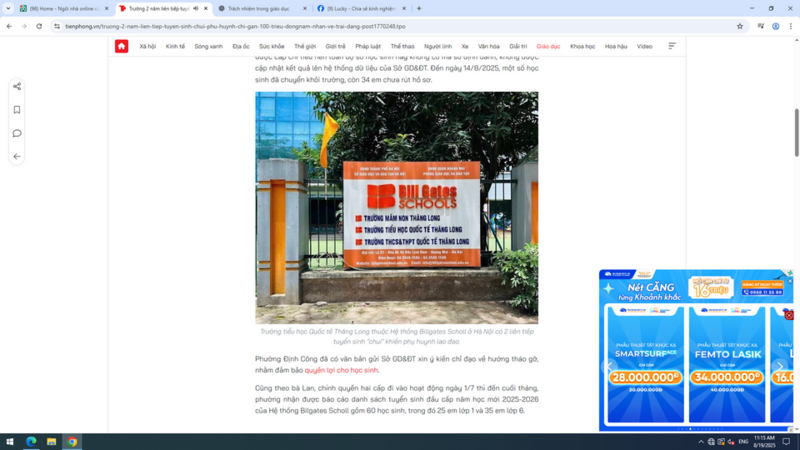This screenshot has height=450, width=800.
Task: Switch to the Lucky Facebook tab
Action: pyautogui.click(x=362, y=9)
